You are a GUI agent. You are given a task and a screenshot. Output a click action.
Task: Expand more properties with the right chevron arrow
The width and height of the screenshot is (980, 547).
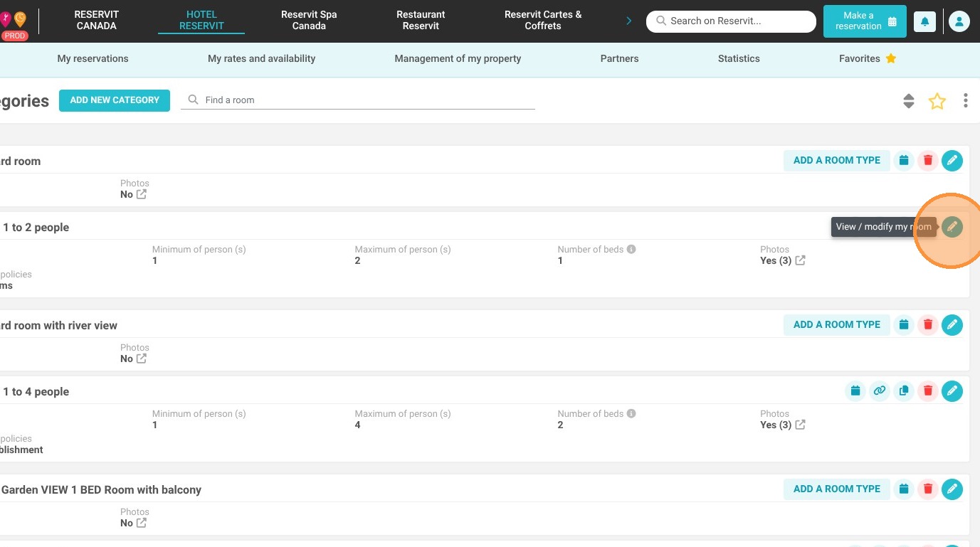point(628,21)
